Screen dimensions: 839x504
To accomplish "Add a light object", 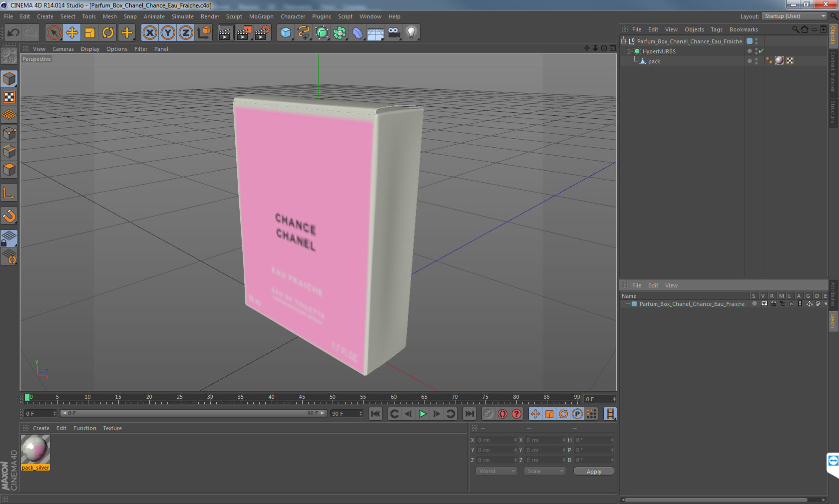I will [x=412, y=33].
